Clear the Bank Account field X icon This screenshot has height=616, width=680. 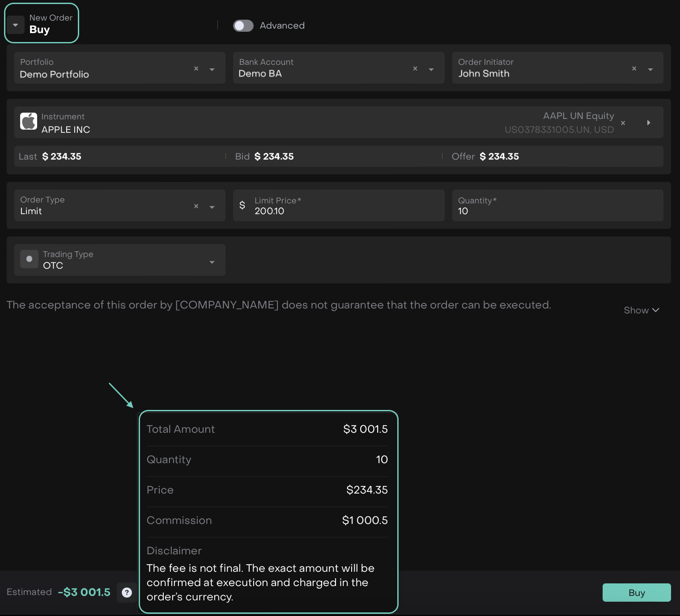415,68
